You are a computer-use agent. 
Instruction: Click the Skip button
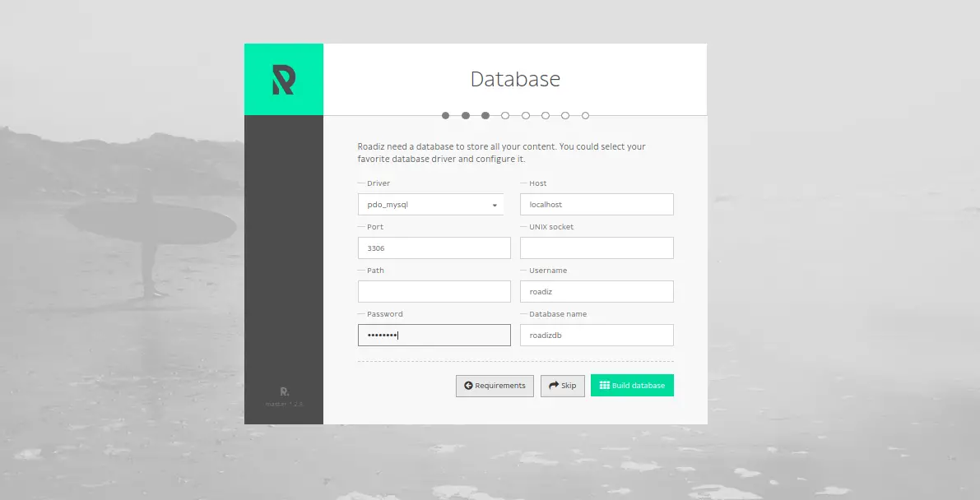tap(563, 386)
